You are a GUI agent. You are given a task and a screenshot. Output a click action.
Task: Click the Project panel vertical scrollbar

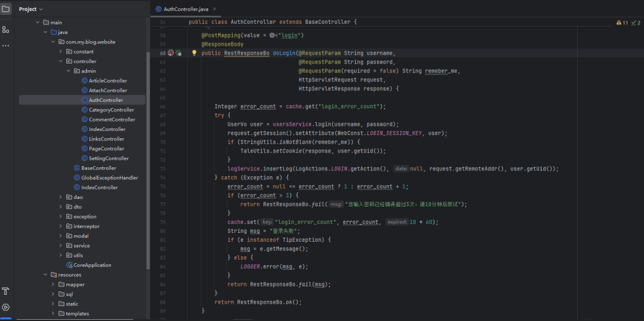[148, 160]
